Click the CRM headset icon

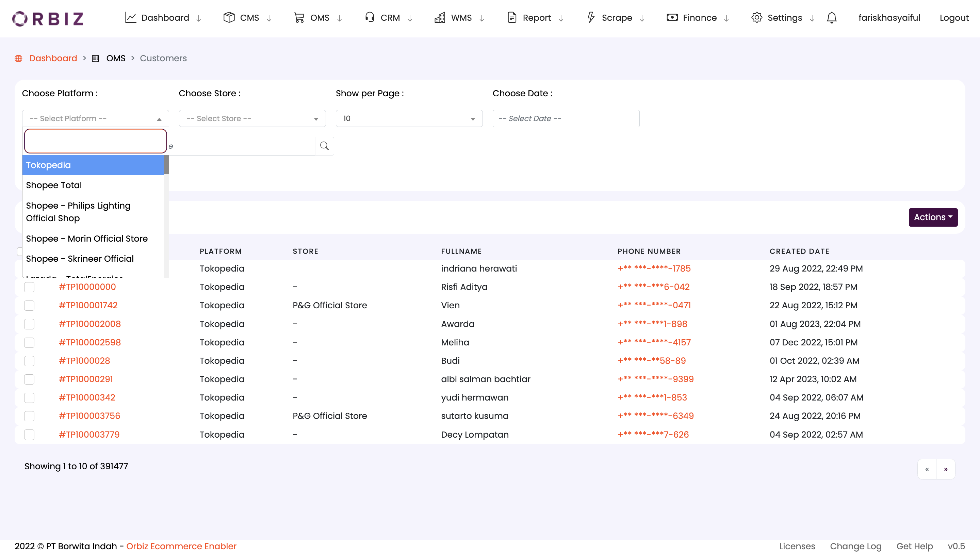click(x=370, y=17)
